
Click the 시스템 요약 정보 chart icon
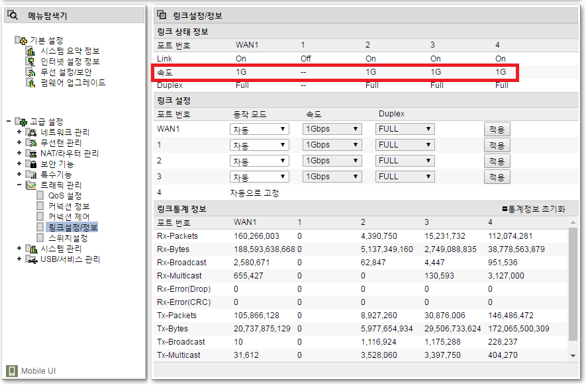coord(30,51)
